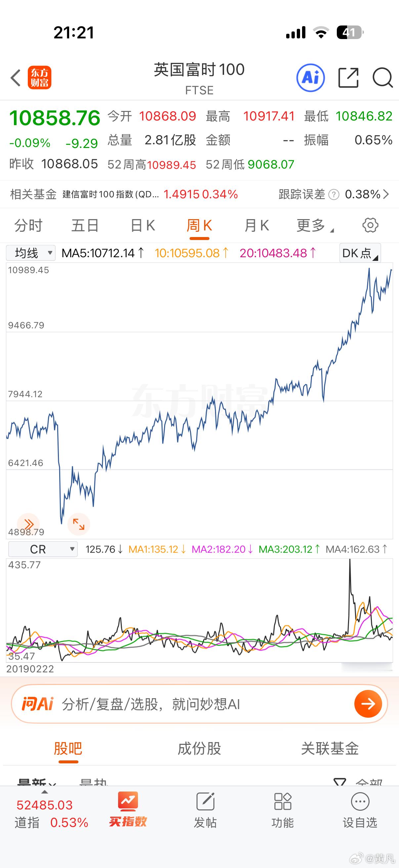Go back with the left arrow
The image size is (399, 868).
pyautogui.click(x=16, y=78)
